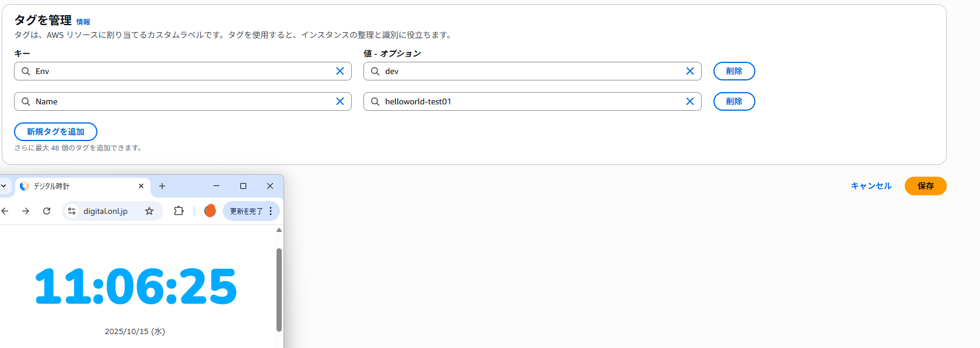Go forward in the browser
Screen dimensions: 980x348
pos(26,211)
